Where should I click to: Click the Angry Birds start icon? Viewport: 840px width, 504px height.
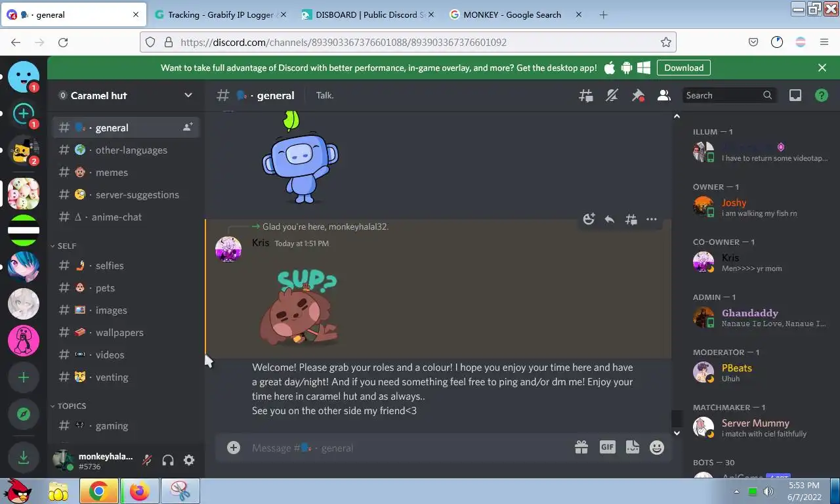click(x=18, y=491)
